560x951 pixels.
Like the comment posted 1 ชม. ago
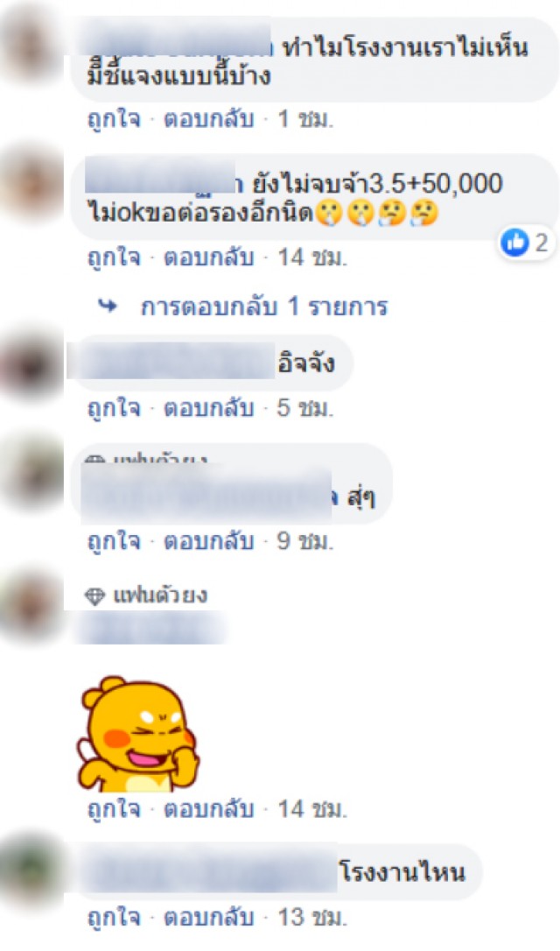[x=114, y=119]
